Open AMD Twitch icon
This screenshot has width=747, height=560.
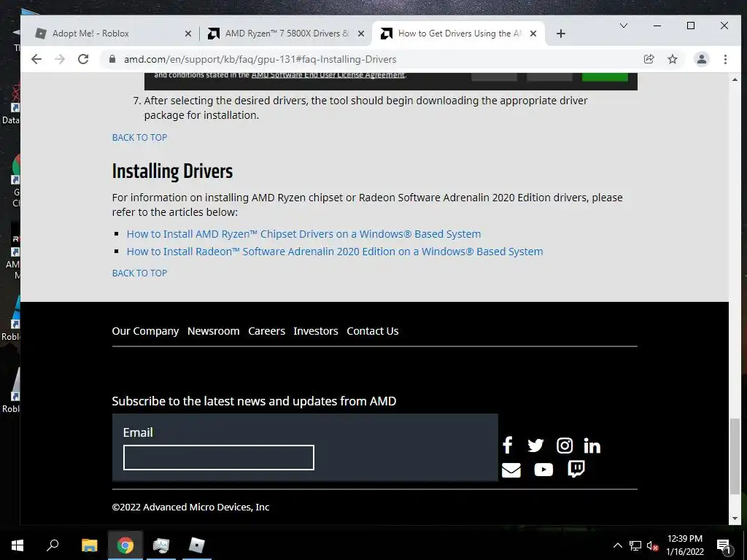(x=576, y=469)
